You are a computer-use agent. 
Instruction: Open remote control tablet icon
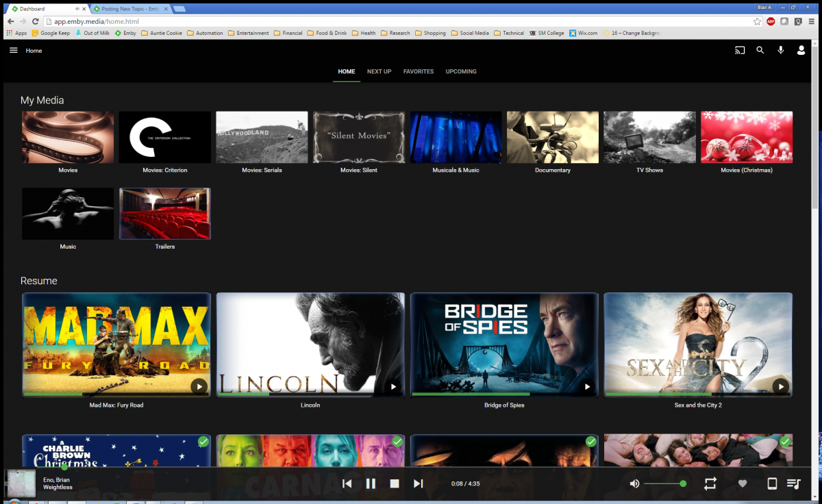point(772,483)
